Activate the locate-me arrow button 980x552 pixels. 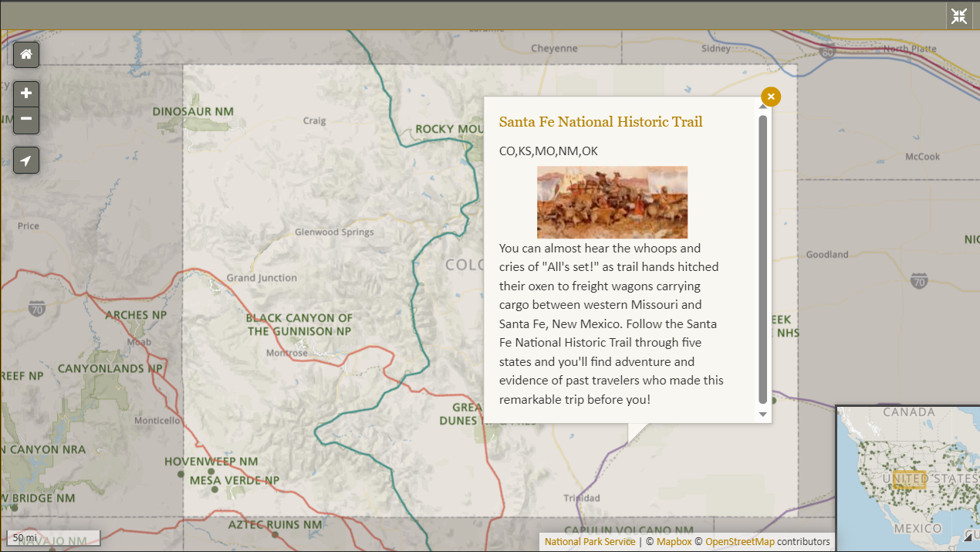coord(26,161)
